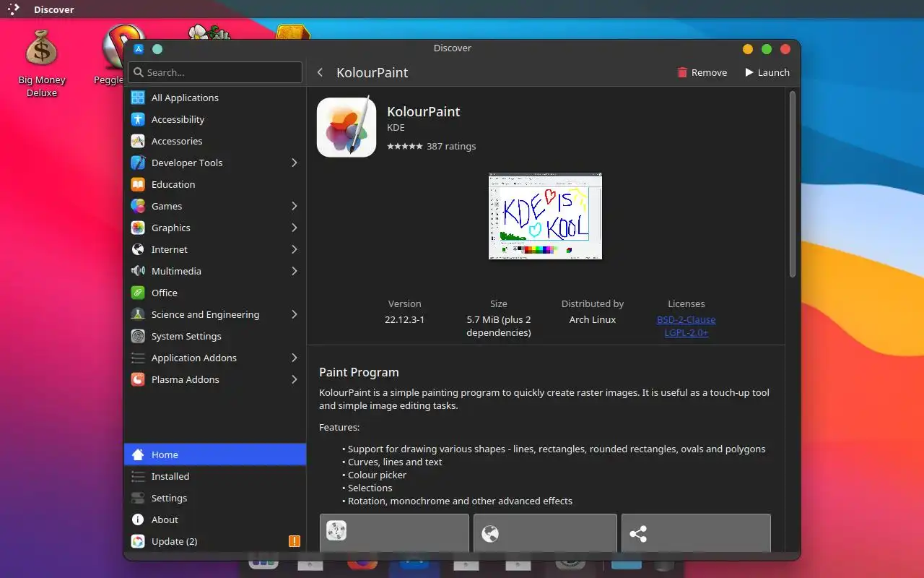This screenshot has width=924, height=578.
Task: Open the About page entry
Action: 215,519
